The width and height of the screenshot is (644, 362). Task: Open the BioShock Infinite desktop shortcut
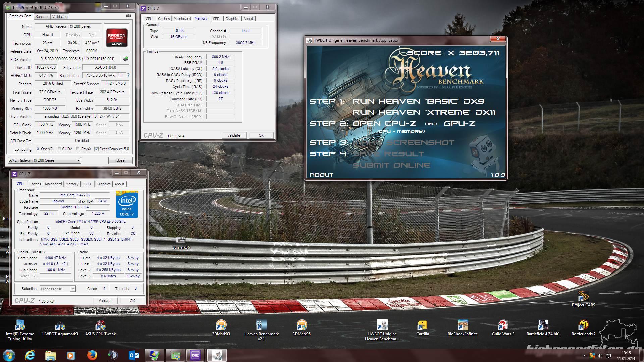[x=463, y=328]
